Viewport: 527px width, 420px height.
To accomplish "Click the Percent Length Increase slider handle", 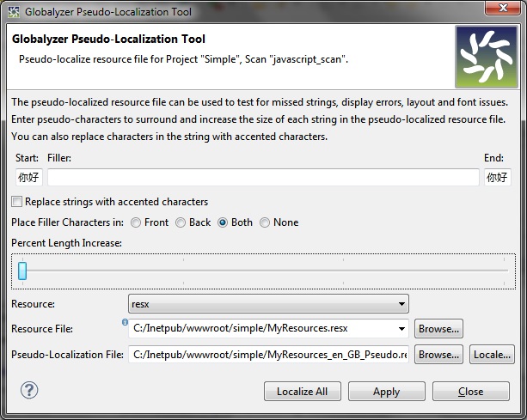I will pos(22,271).
